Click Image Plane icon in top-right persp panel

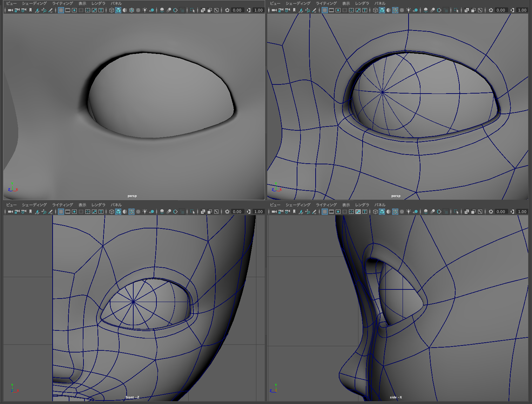301,10
